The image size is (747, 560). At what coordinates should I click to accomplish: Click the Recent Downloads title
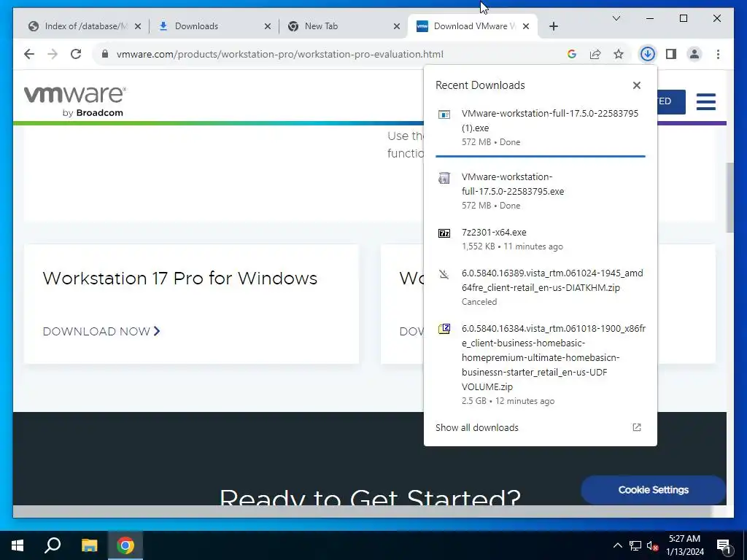[480, 85]
